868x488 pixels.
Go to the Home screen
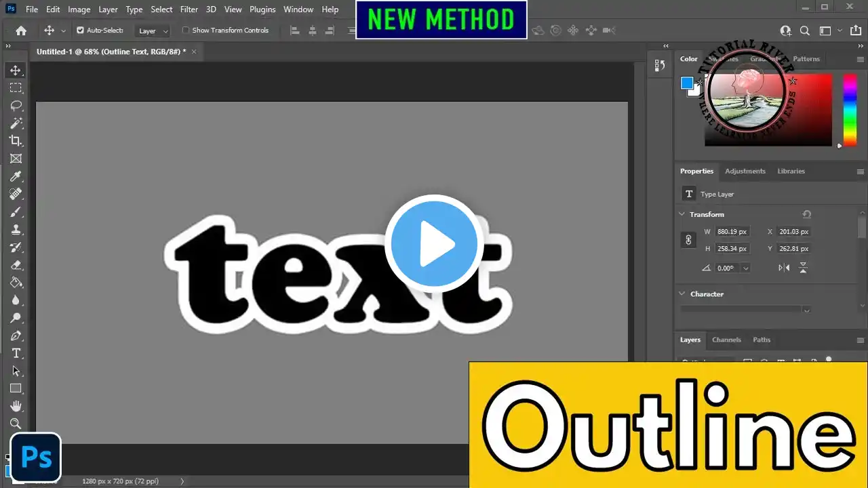[21, 30]
